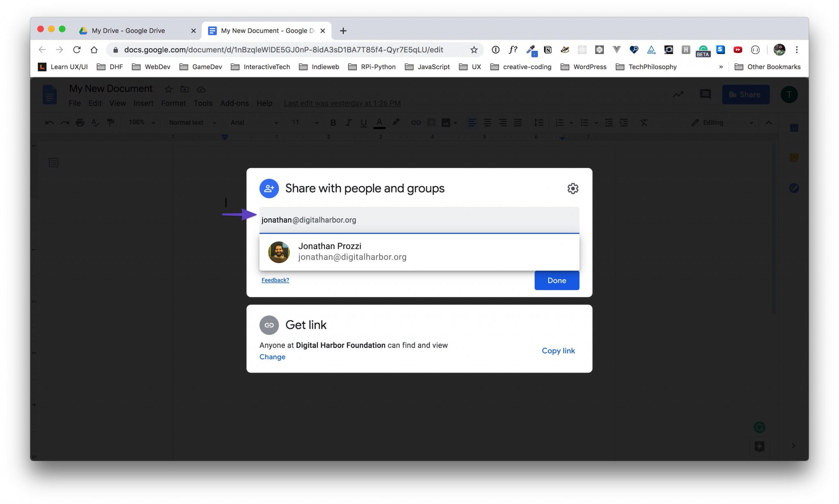
Task: Open the Normal text style dropdown
Action: 190,122
